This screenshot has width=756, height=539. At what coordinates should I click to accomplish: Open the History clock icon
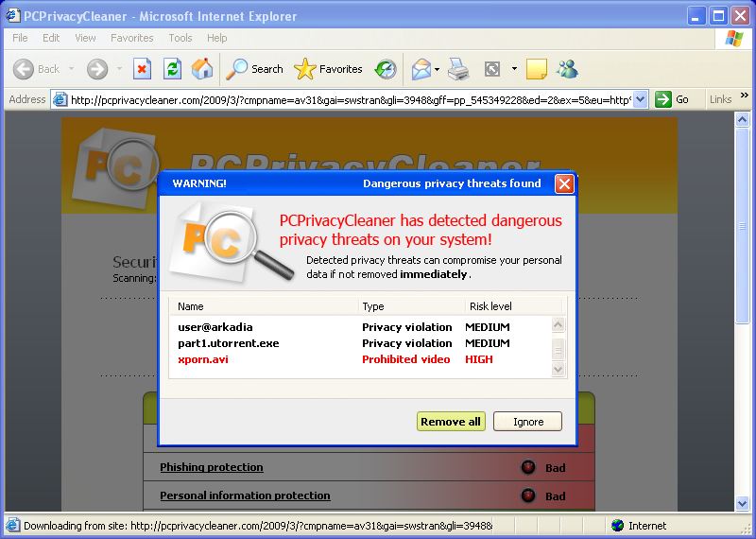[x=386, y=69]
